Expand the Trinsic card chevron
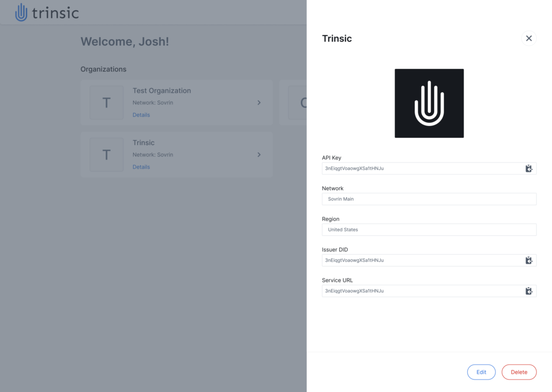The height and width of the screenshot is (392, 552). [x=259, y=155]
